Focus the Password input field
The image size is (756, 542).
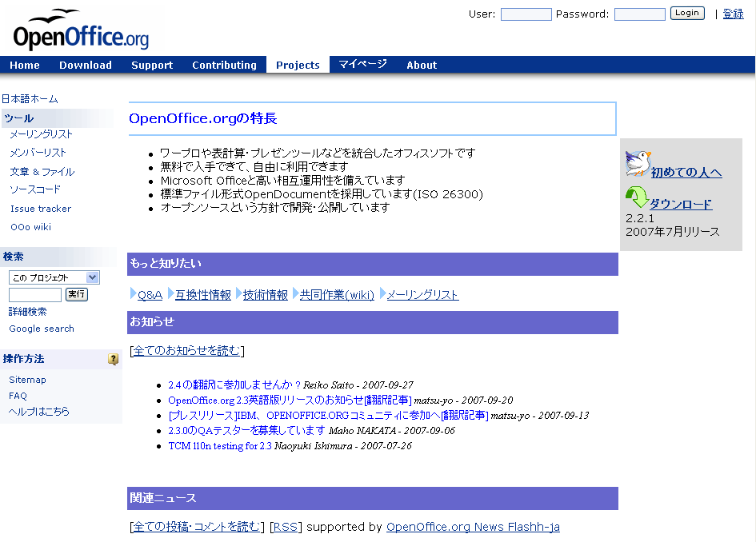click(x=639, y=14)
